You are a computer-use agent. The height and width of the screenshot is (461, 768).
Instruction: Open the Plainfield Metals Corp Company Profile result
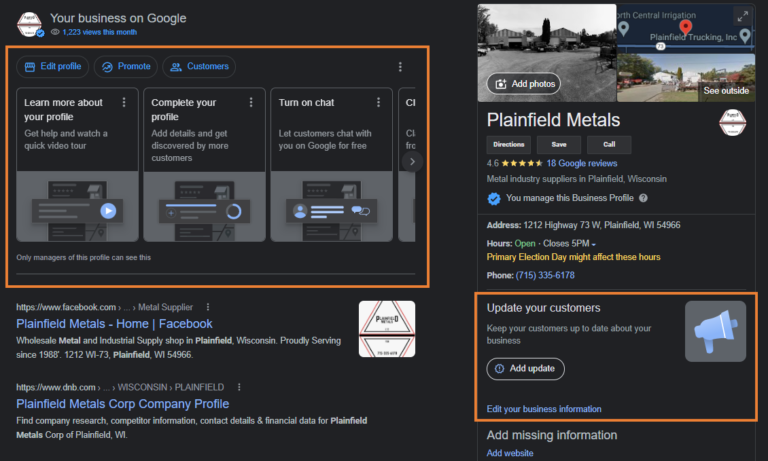[122, 404]
